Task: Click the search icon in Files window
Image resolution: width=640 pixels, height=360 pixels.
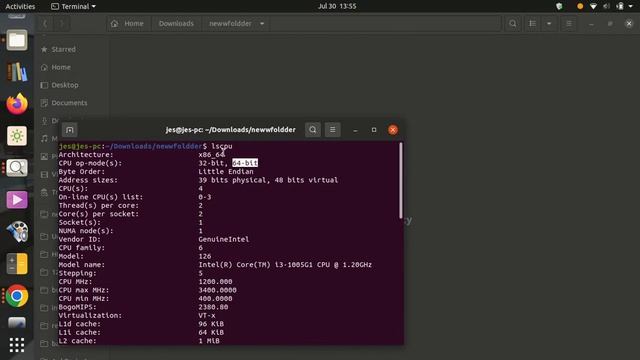Action: (513, 24)
